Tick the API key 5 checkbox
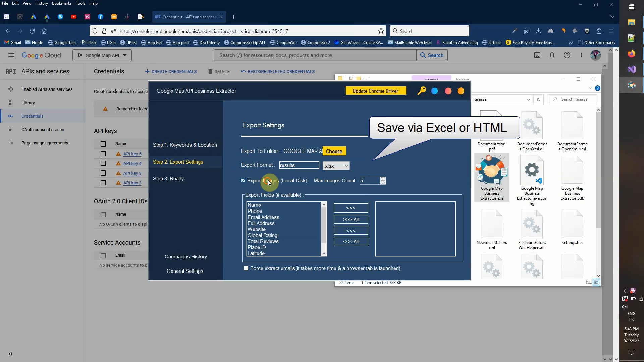The height and width of the screenshot is (362, 644). pos(103,154)
